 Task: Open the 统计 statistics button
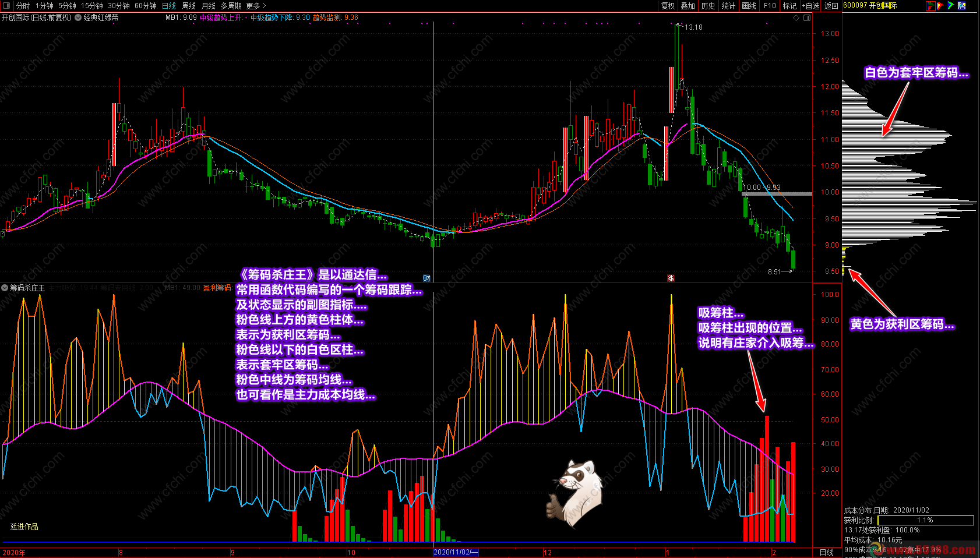728,6
